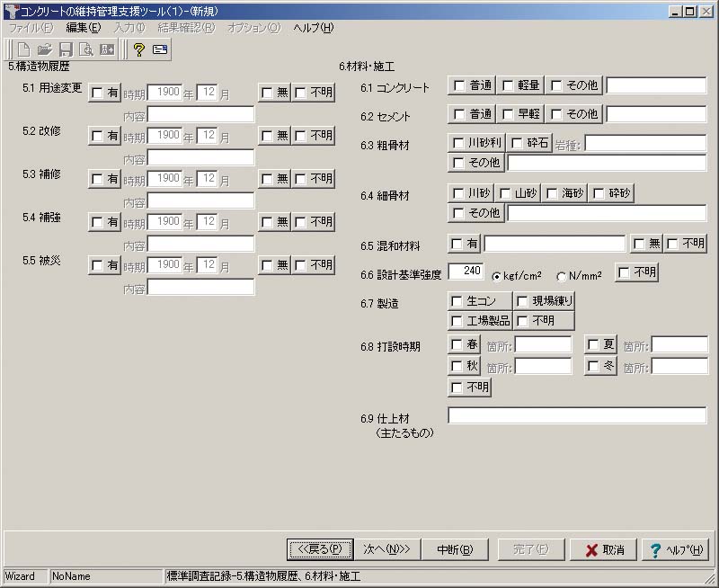Open the オプション(O) menu
Image resolution: width=719 pixels, height=588 pixels.
(x=253, y=28)
